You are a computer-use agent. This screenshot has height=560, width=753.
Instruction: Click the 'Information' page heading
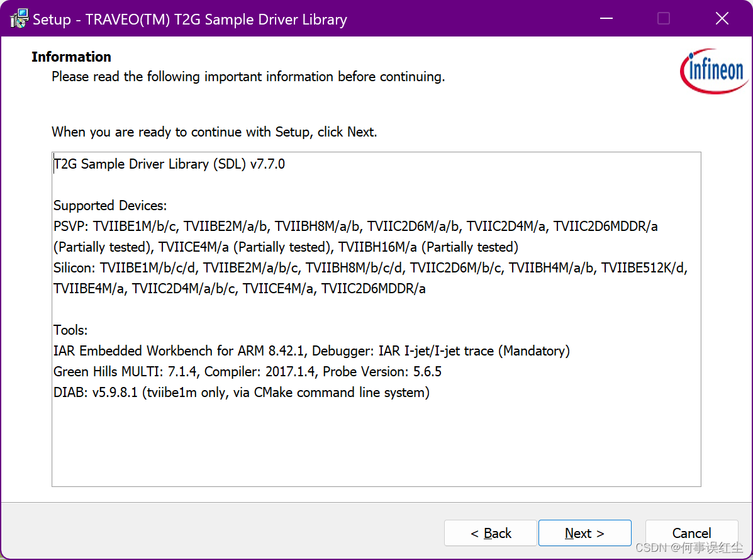coord(71,57)
